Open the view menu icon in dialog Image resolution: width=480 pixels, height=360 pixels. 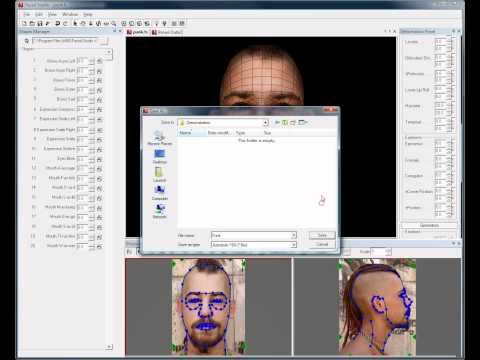pos(302,123)
